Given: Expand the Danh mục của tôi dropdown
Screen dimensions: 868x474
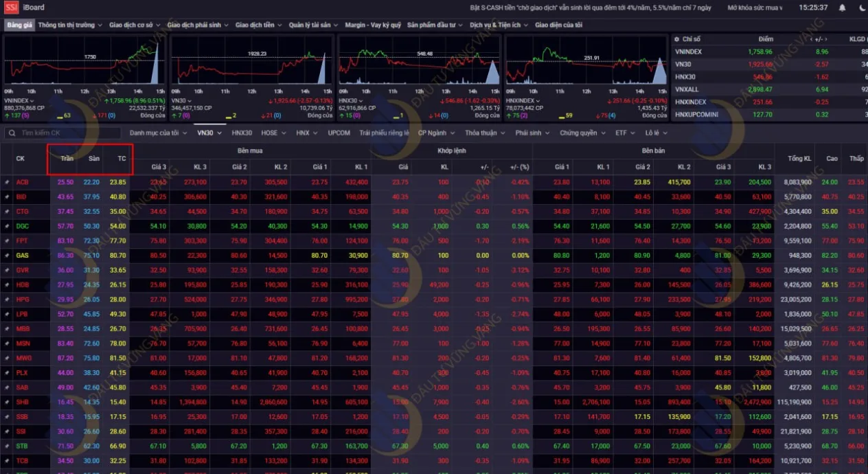Looking at the screenshot, I should coord(158,133).
